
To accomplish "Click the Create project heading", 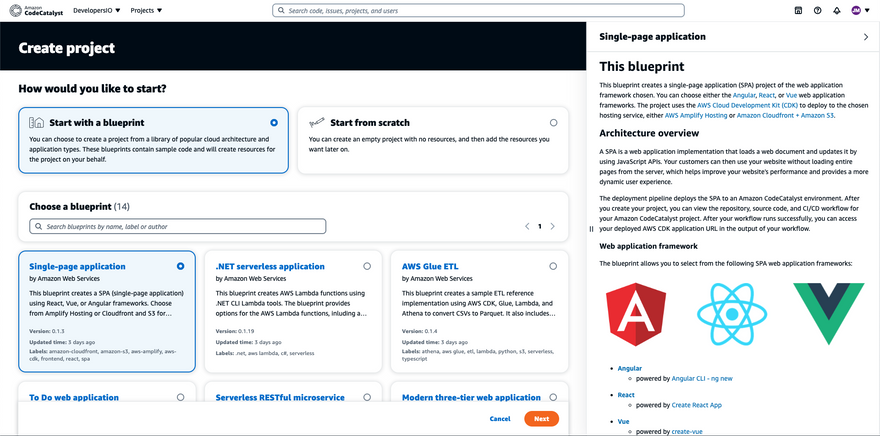I will pyautogui.click(x=67, y=48).
